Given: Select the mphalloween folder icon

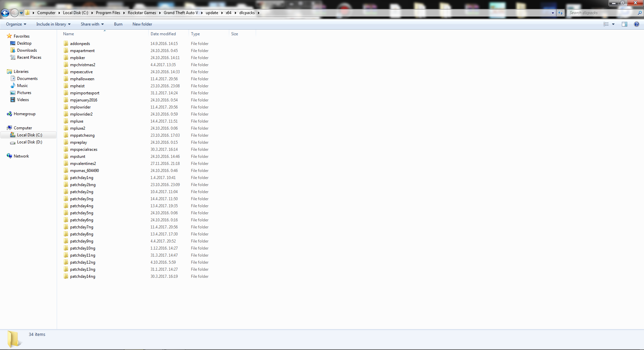Looking at the screenshot, I should pyautogui.click(x=66, y=79).
